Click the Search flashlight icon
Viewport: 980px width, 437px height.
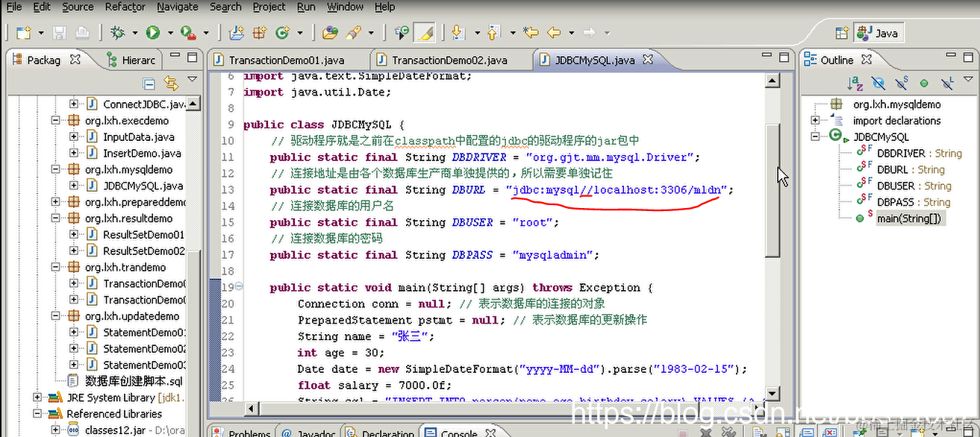353,33
